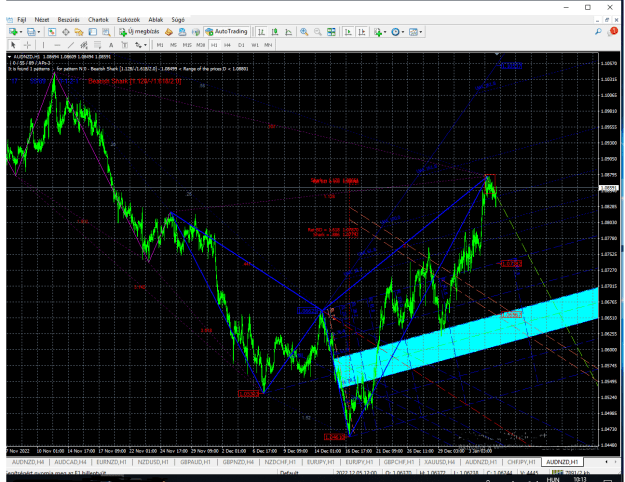Toggle the Navigator folder-star icon
625x482 pixels.
(79, 32)
